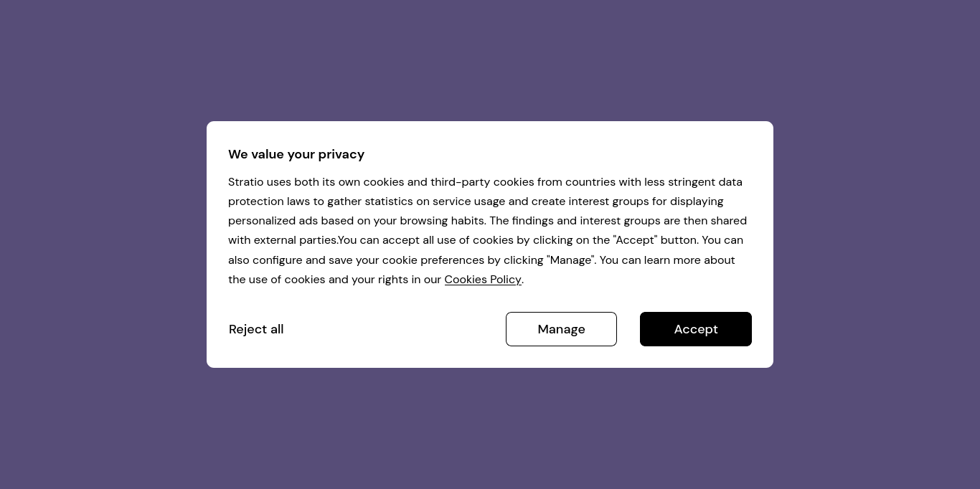Click the We value your privacy heading
Screen dimensions: 980x489
click(x=296, y=154)
